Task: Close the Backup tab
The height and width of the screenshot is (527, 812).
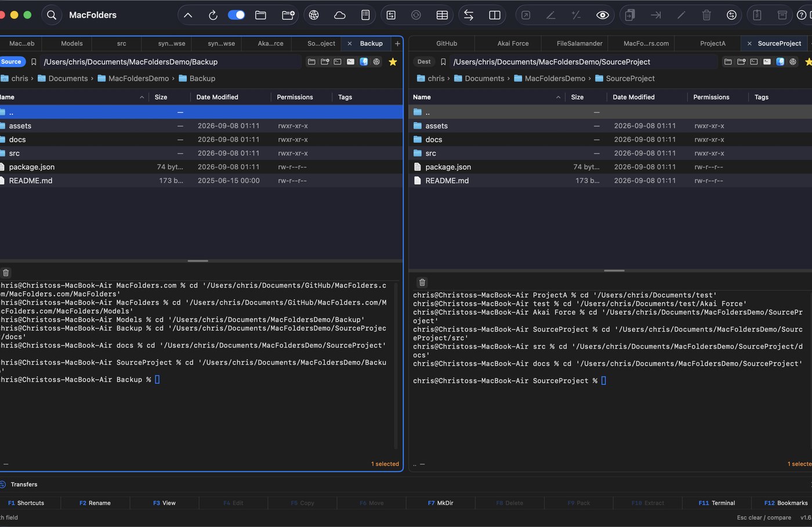Action: pyautogui.click(x=350, y=43)
